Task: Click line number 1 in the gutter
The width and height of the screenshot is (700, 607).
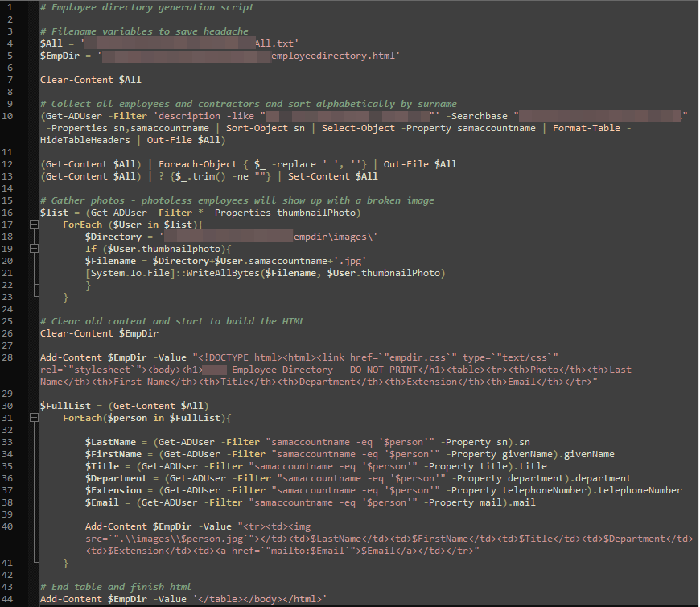Action: pos(10,7)
